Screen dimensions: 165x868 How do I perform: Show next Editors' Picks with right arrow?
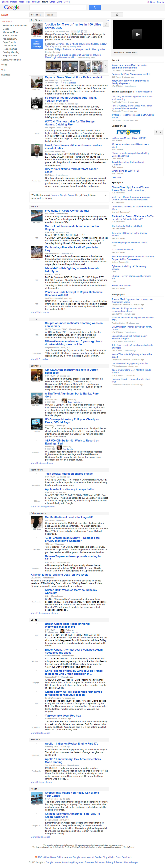160,132
